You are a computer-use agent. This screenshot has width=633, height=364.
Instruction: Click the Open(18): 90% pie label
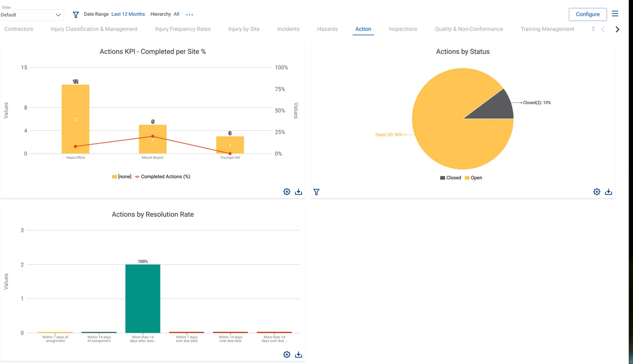coord(388,135)
